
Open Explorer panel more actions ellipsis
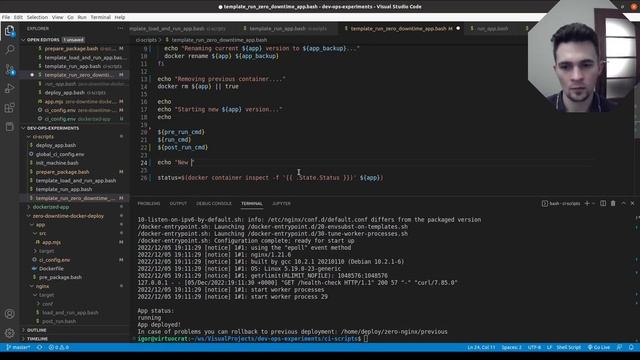point(120,29)
